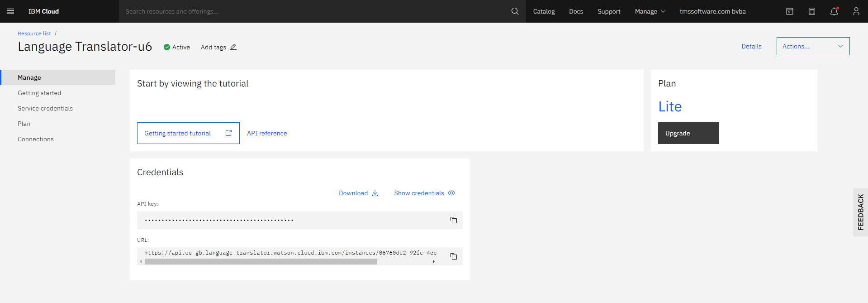The width and height of the screenshot is (868, 303).
Task: Open the notifications bell
Action: pos(834,11)
